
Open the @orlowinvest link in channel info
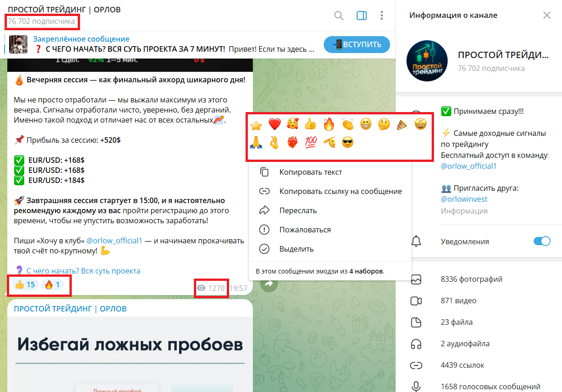click(x=464, y=199)
